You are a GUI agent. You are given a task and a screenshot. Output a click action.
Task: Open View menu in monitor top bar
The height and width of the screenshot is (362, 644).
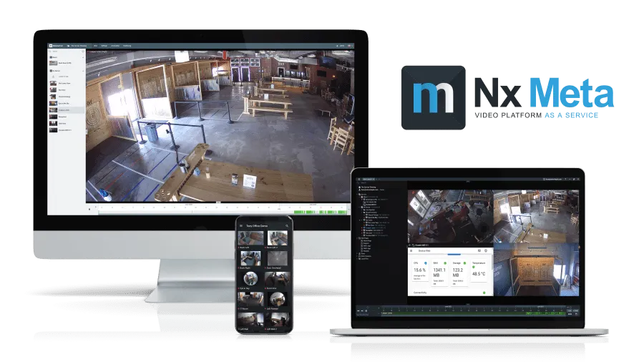96,46
